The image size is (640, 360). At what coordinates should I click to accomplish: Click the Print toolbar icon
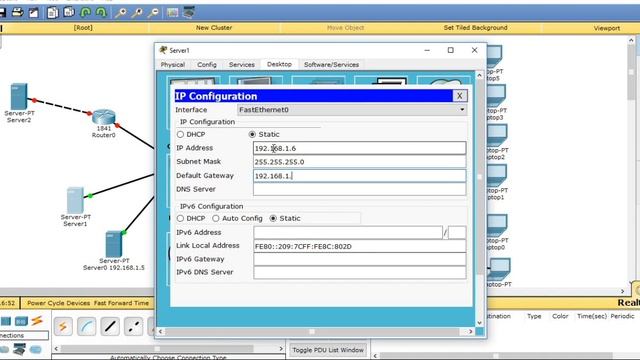[18, 13]
